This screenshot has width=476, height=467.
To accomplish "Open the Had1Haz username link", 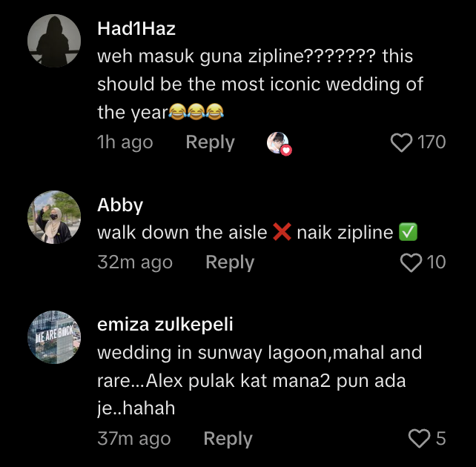I will [x=136, y=29].
